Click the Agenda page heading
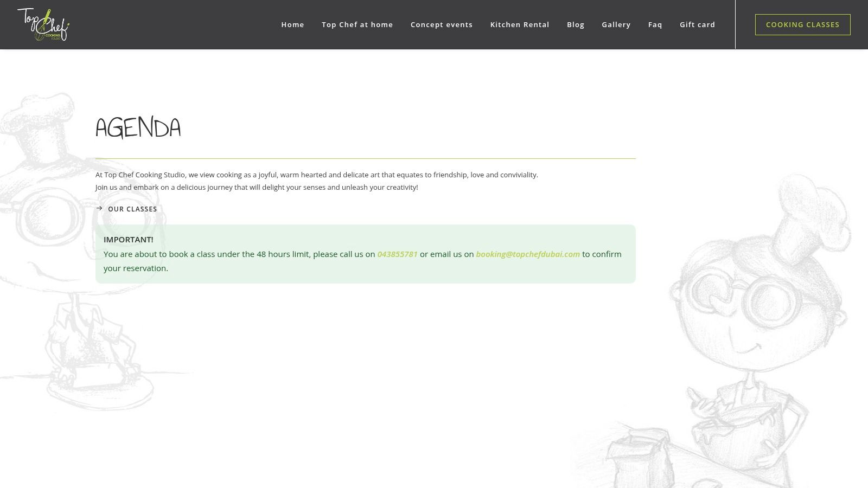868x488 pixels. pos(138,128)
